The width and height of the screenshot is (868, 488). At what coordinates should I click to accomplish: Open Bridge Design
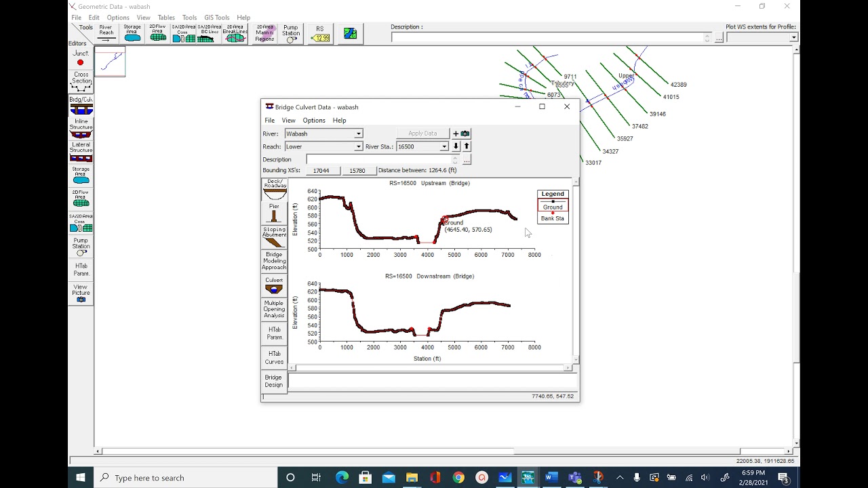coord(274,382)
